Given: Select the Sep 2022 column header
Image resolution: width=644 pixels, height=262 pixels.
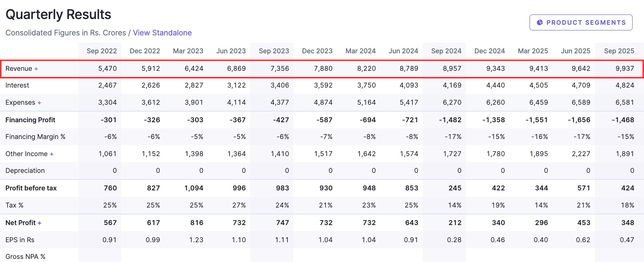Looking at the screenshot, I should click(x=101, y=51).
